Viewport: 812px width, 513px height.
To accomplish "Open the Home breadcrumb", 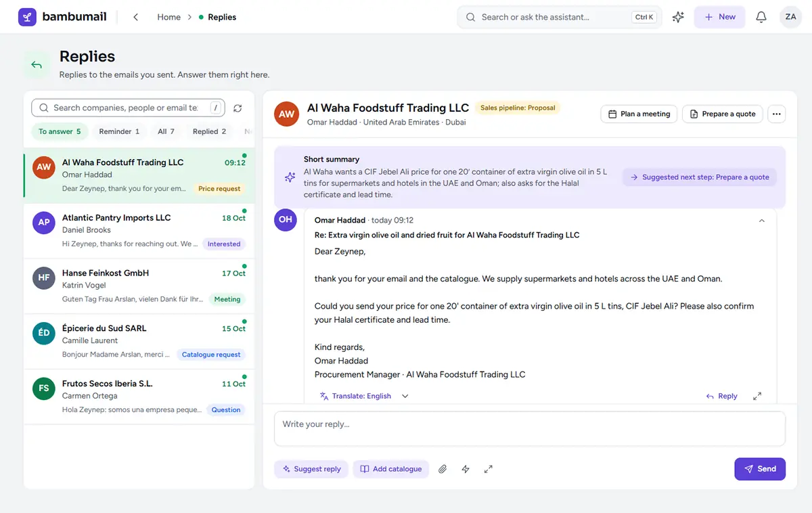I will click(x=168, y=17).
